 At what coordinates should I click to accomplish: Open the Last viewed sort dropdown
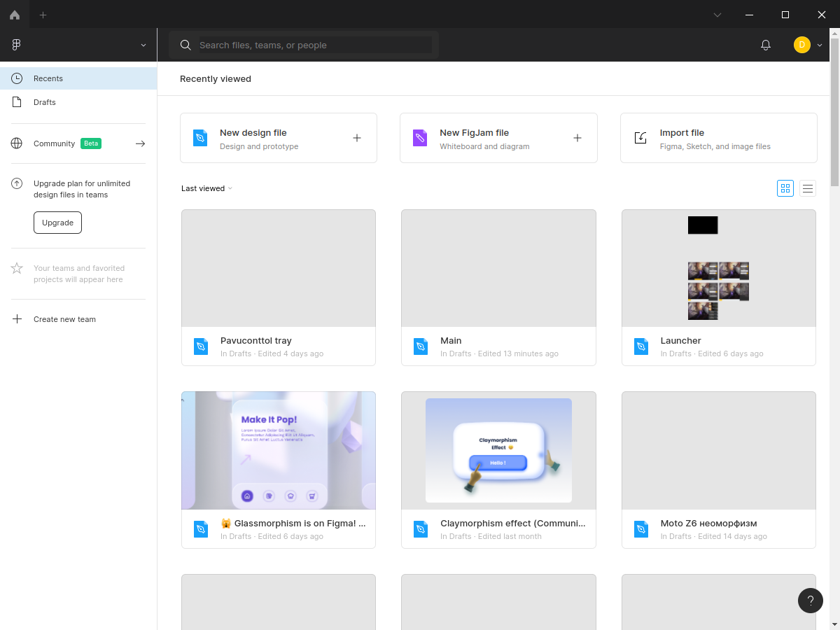pos(206,188)
